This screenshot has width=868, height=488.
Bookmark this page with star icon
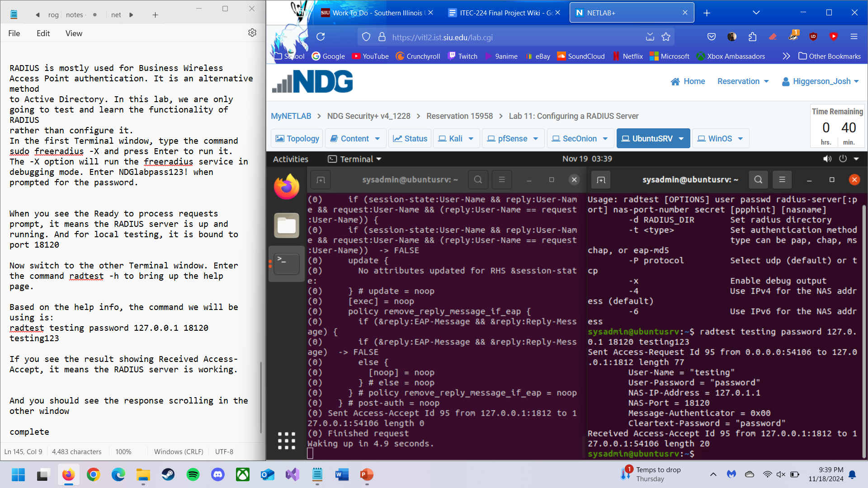666,37
